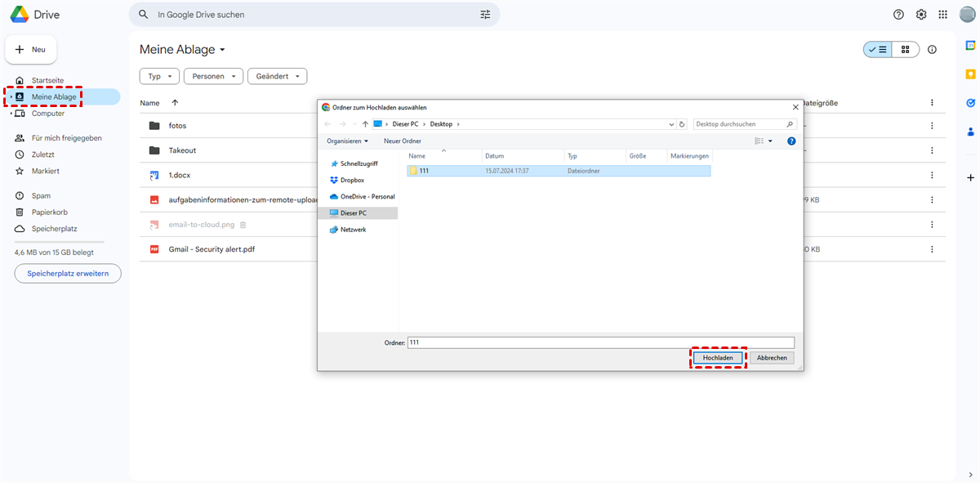Click Dieser PC breadcrumb
The height and width of the screenshot is (483, 980).
coord(406,124)
